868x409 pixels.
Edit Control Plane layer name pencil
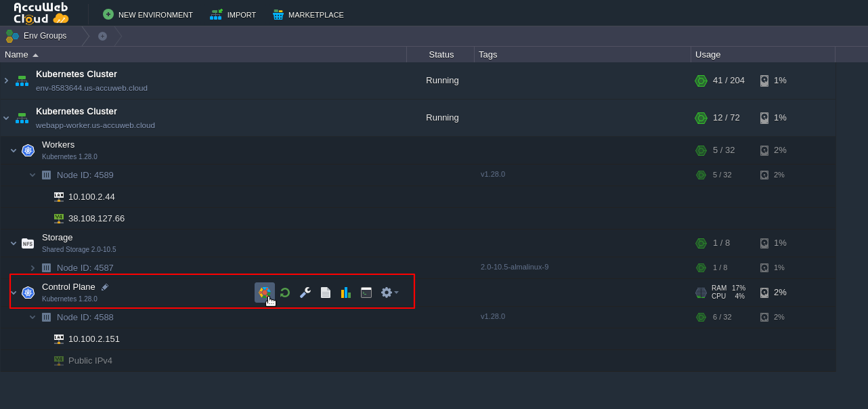point(105,287)
